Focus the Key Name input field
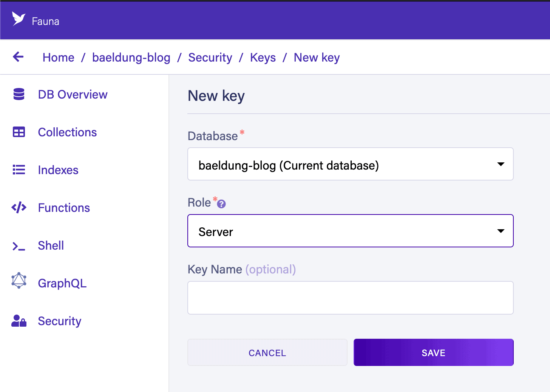 pyautogui.click(x=350, y=298)
